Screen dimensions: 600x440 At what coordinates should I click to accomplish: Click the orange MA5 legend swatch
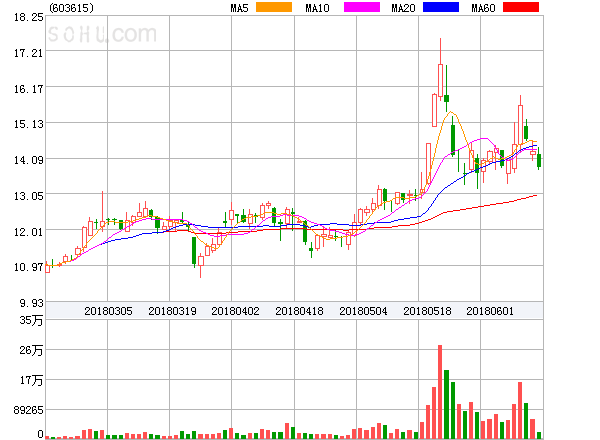(274, 7)
